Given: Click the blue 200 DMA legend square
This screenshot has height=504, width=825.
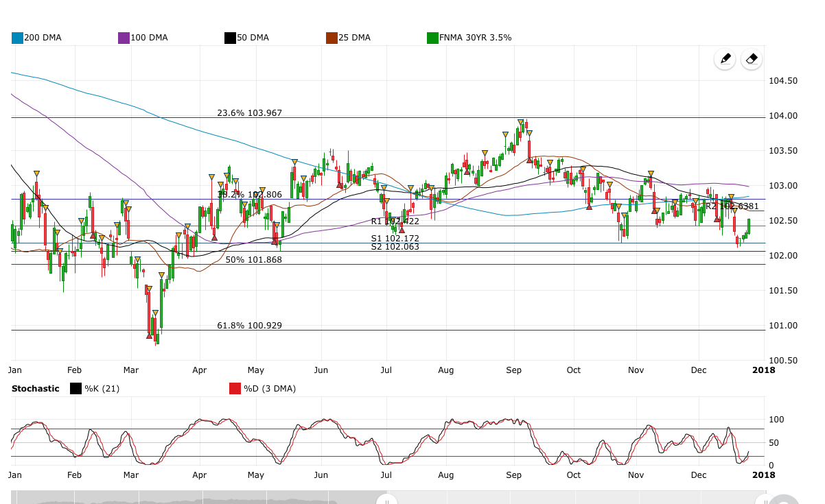Looking at the screenshot, I should 17,38.
